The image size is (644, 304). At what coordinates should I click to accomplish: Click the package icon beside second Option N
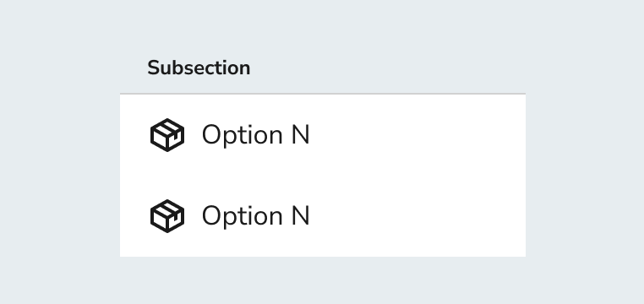(167, 216)
